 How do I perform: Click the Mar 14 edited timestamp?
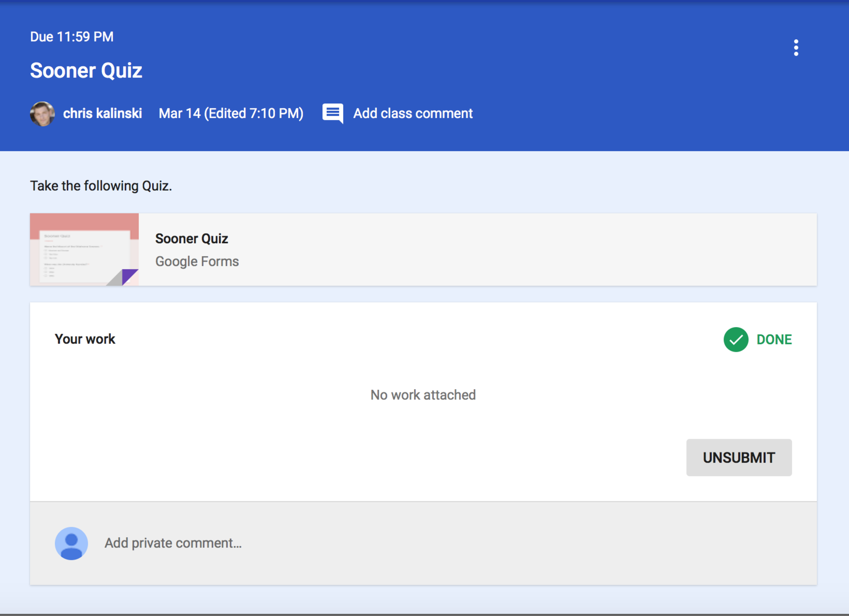(231, 114)
